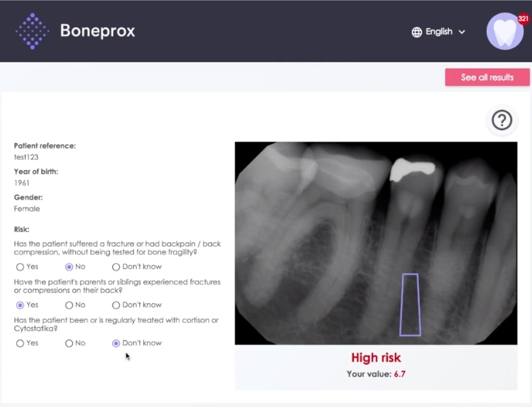Select Yes for fracture or backpain question

pos(20,267)
